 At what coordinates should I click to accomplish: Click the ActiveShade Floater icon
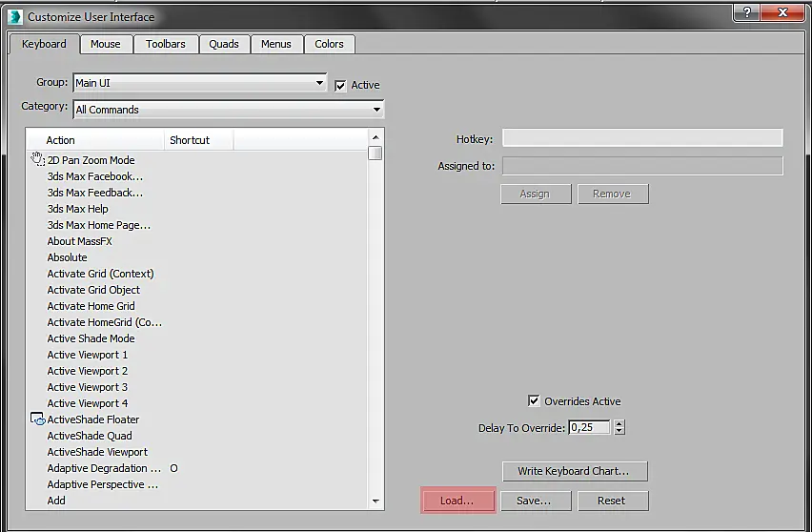tap(38, 419)
